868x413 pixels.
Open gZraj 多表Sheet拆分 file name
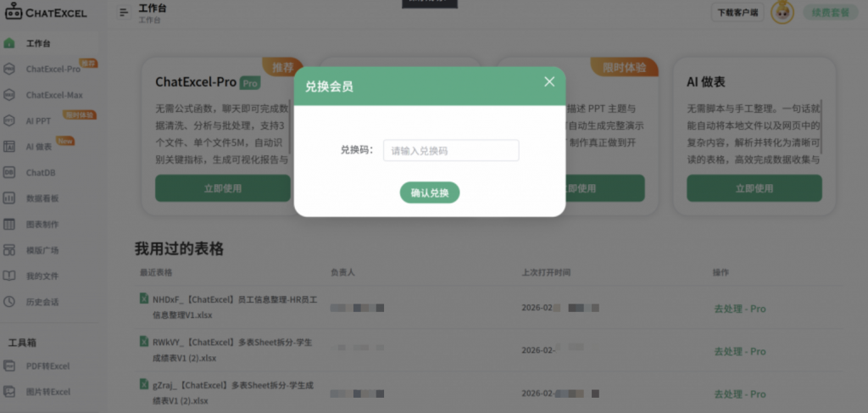232,392
